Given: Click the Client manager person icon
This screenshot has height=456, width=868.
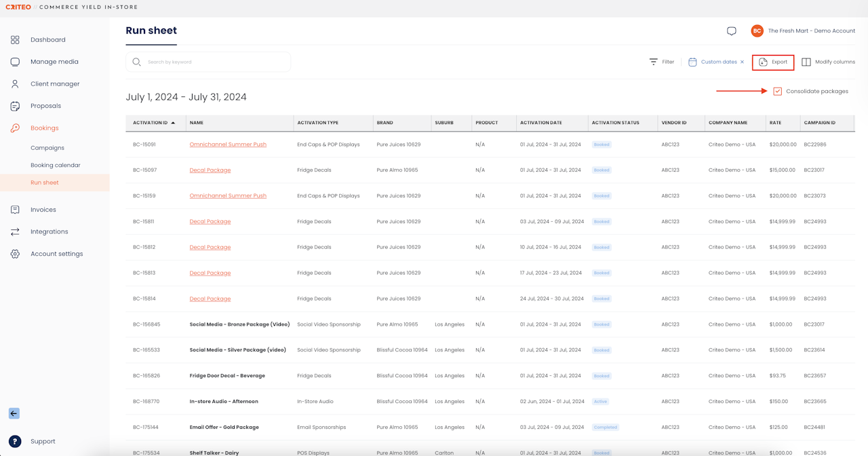Looking at the screenshot, I should [15, 84].
